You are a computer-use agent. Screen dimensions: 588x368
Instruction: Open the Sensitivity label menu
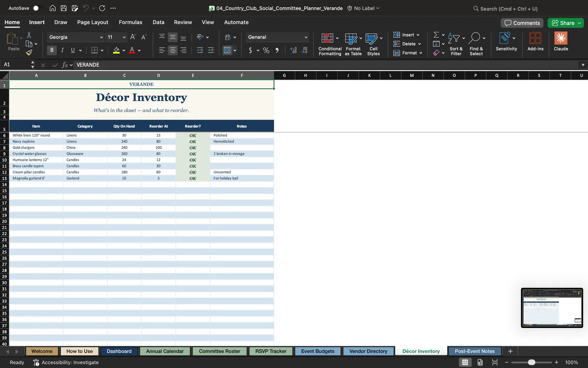coord(506,41)
